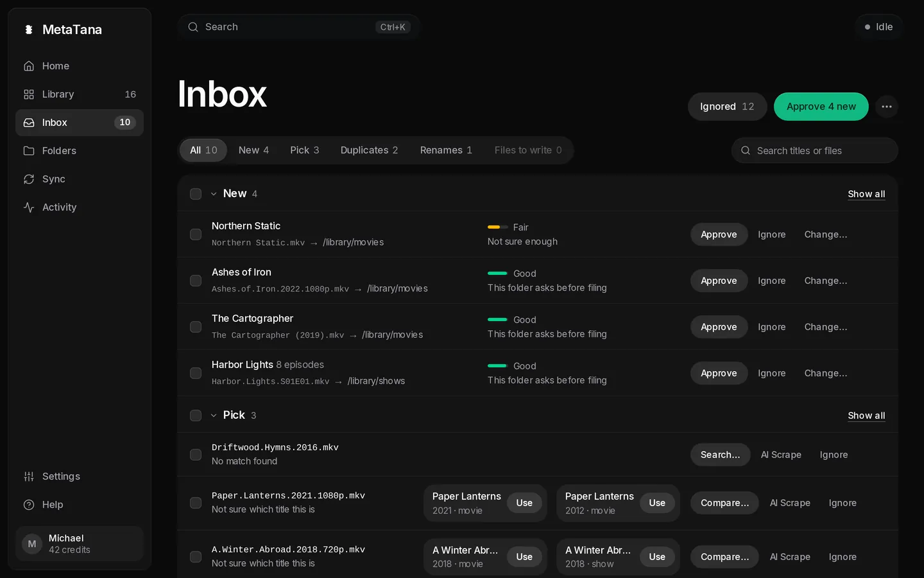Image resolution: width=924 pixels, height=578 pixels.
Task: Open Change... options for Ashes of Iron
Action: [x=826, y=281]
